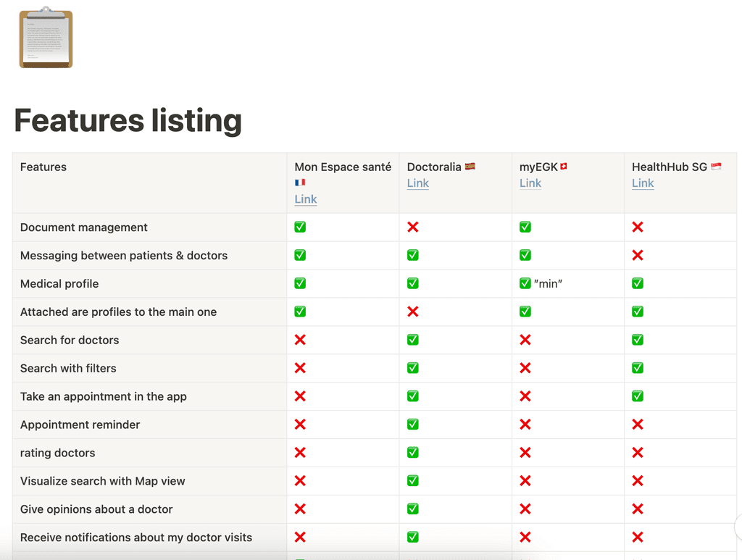Select the rating doctors cell
This screenshot has width=742, height=560.
(149, 453)
